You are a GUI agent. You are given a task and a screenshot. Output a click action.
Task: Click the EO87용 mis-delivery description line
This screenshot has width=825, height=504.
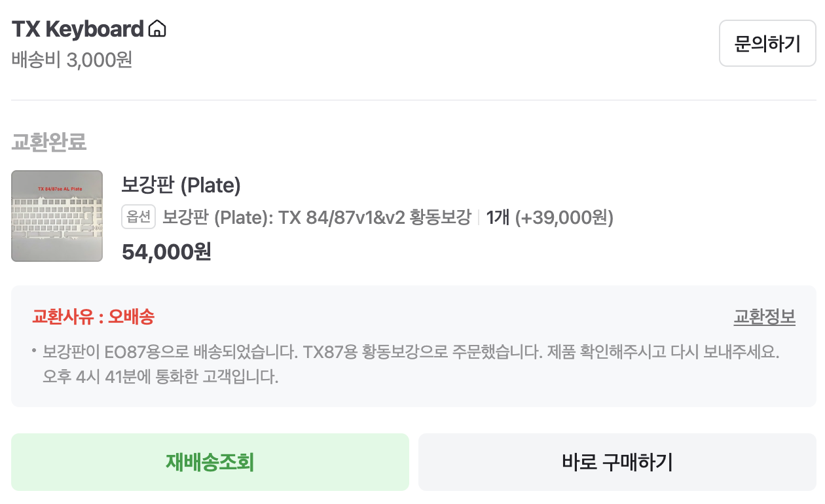click(x=411, y=352)
